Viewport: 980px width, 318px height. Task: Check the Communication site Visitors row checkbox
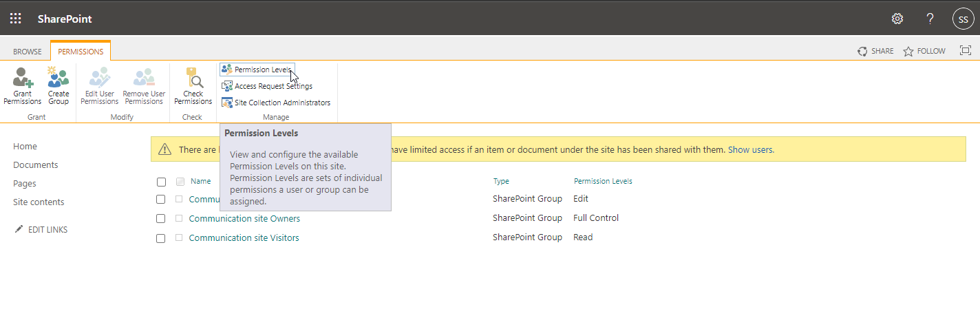[161, 238]
